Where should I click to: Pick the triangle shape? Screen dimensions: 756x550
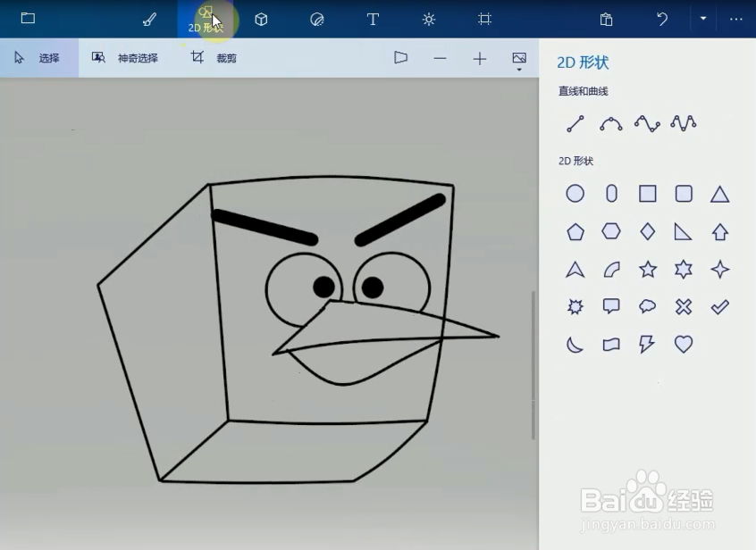(x=719, y=194)
